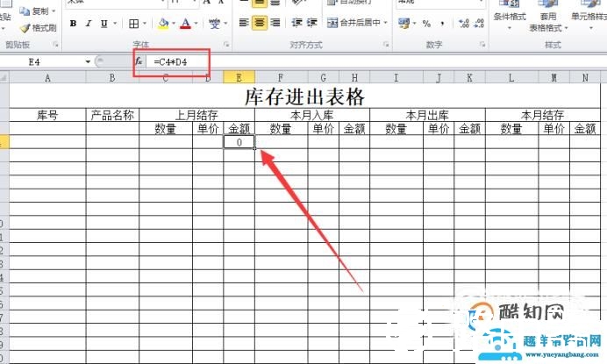Image resolution: width=607 pixels, height=364 pixels.
Task: Click the 本月出库 header cell
Action: point(427,115)
